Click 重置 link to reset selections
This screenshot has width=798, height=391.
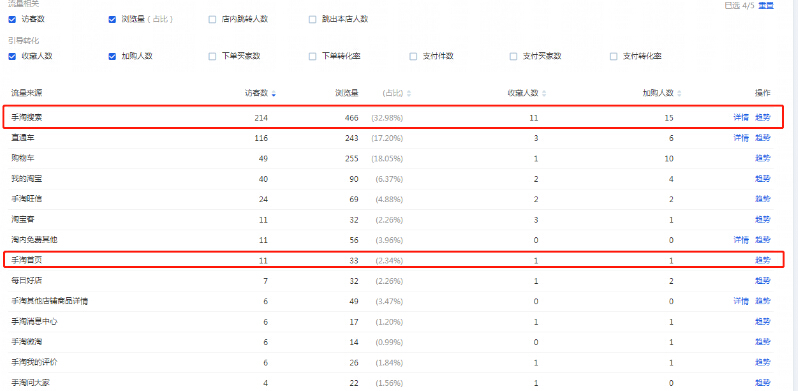[766, 6]
